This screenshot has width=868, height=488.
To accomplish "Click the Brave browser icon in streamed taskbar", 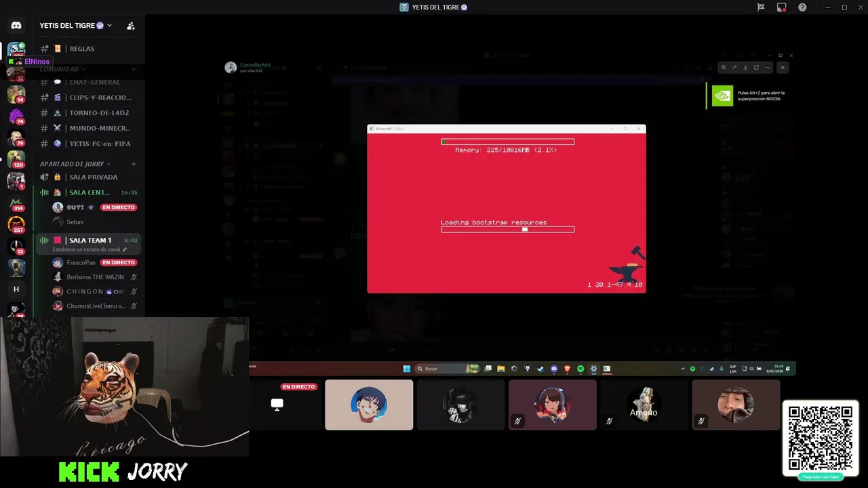I will (567, 369).
